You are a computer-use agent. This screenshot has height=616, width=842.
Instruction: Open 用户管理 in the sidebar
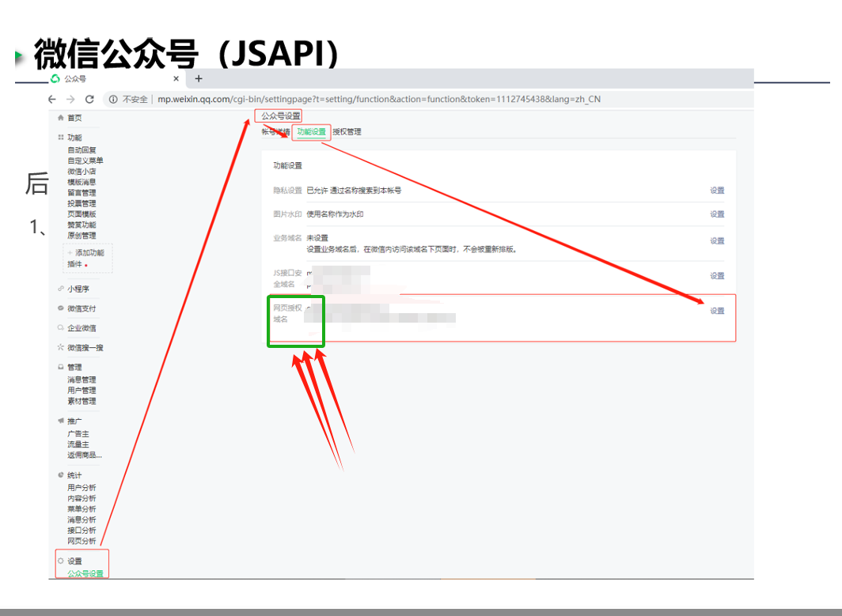(x=82, y=391)
